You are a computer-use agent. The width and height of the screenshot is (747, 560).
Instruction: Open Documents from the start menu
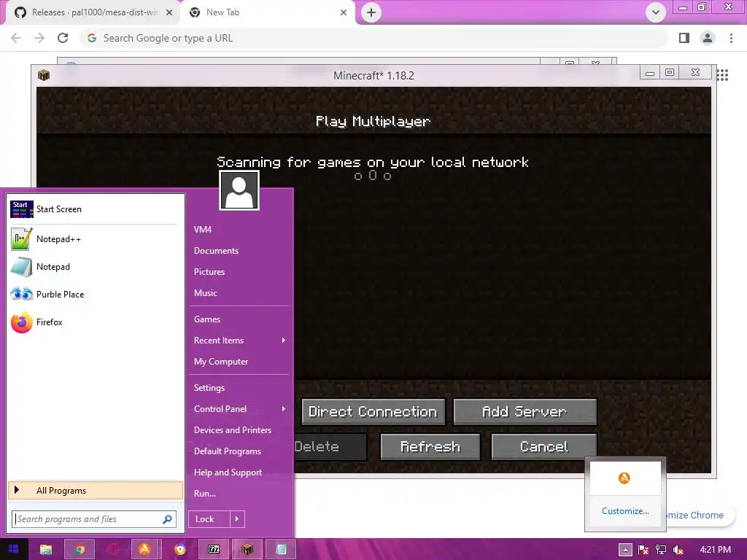tap(216, 251)
